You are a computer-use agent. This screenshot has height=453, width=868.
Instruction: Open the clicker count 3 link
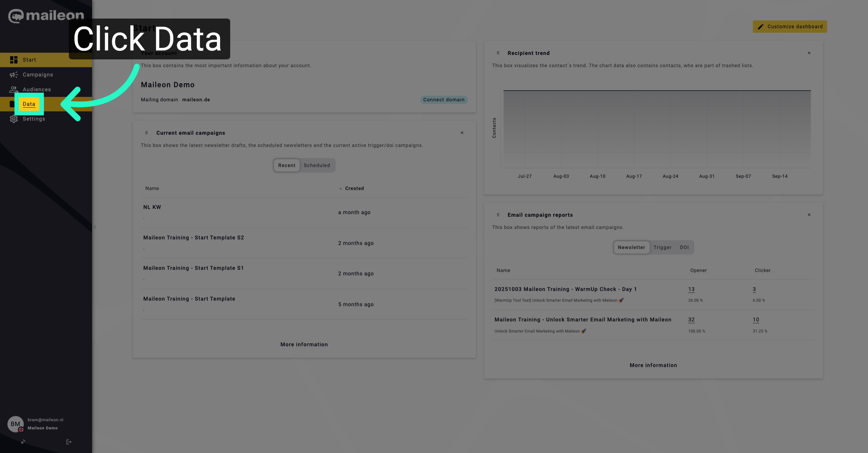pos(754,289)
